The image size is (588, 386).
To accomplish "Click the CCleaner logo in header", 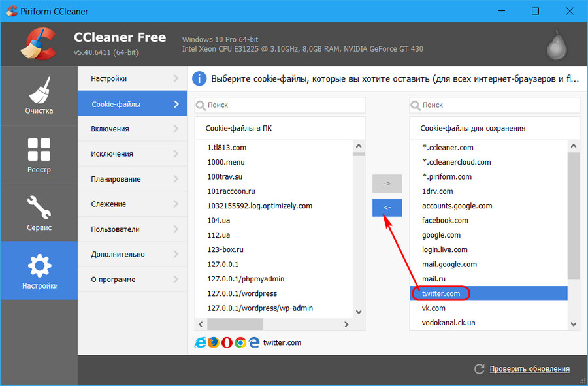I will coord(39,44).
